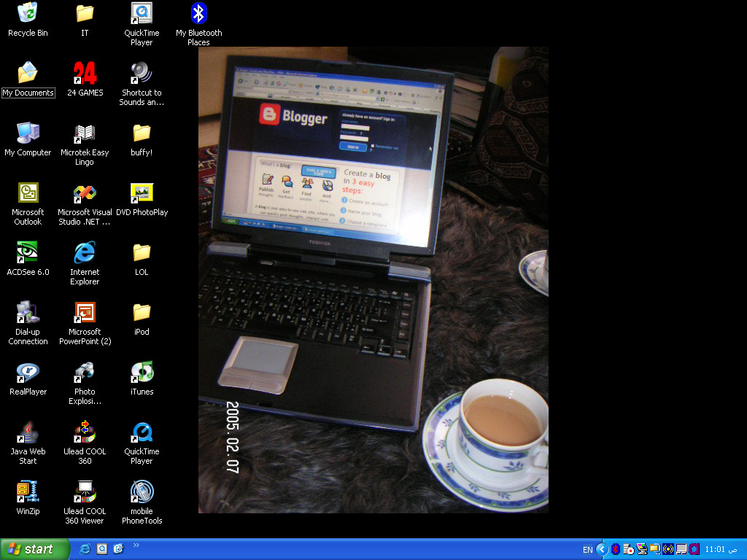Launch Microsoft PowerPoint (2) shortcut
The image size is (747, 560).
85,323
